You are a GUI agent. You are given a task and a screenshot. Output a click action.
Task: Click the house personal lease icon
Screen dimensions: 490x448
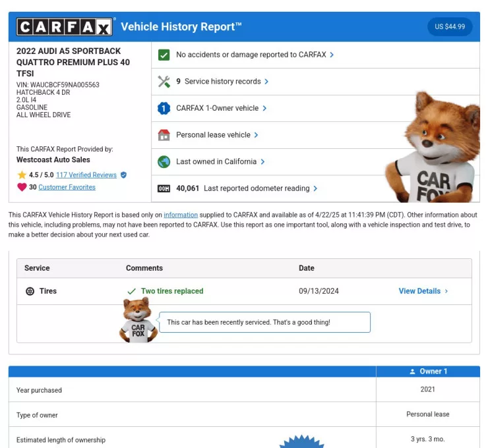[164, 135]
